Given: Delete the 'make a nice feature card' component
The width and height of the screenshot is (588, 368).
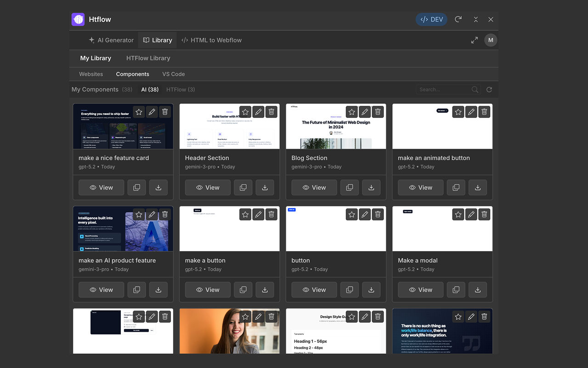Looking at the screenshot, I should tap(165, 112).
